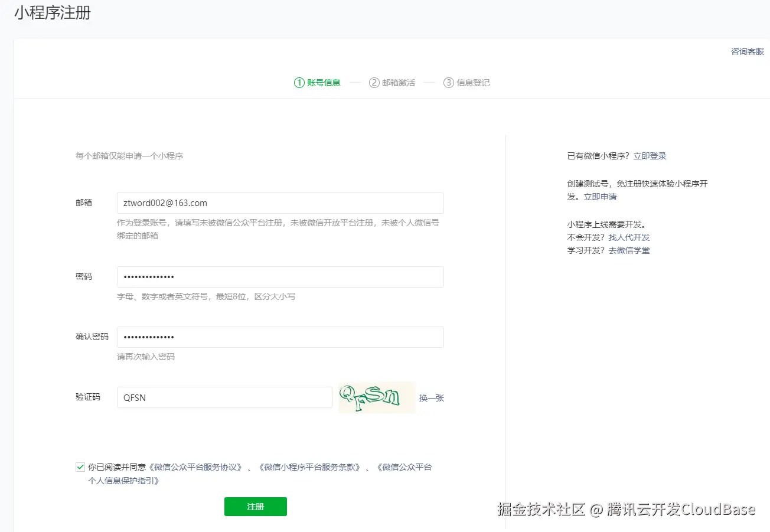Click text 已有微信小程序？

coord(599,156)
